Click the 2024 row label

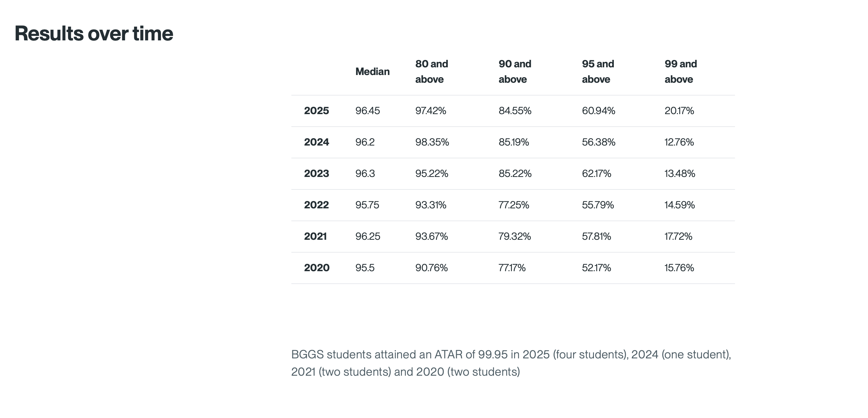(316, 142)
